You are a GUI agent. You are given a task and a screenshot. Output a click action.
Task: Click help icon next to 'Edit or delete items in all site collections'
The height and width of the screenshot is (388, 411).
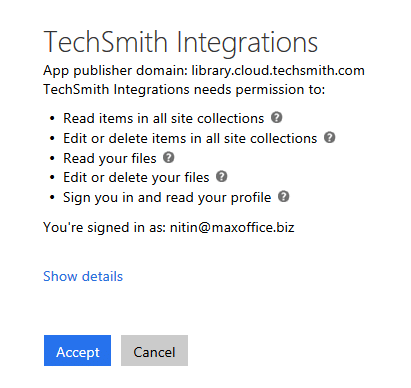(x=329, y=137)
